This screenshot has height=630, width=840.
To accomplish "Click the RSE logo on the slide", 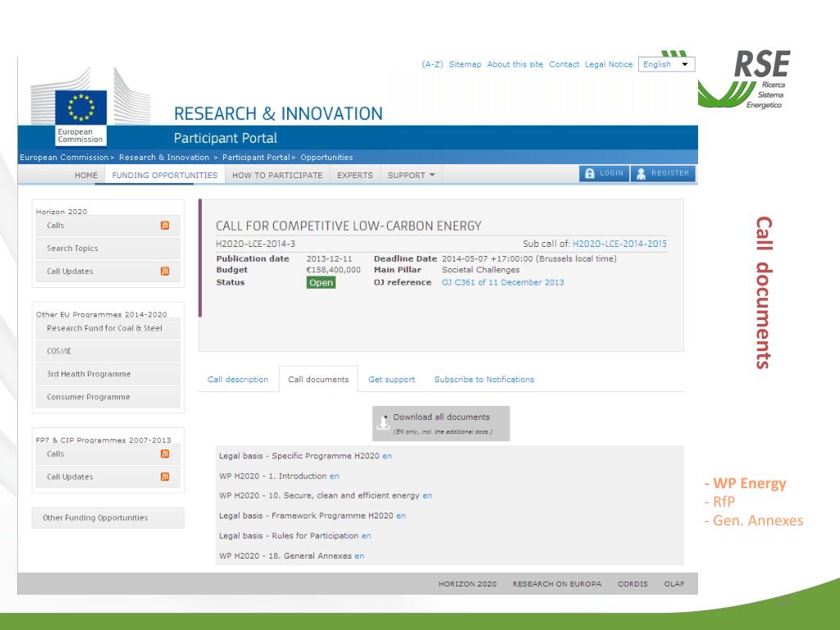I will pyautogui.click(x=745, y=79).
